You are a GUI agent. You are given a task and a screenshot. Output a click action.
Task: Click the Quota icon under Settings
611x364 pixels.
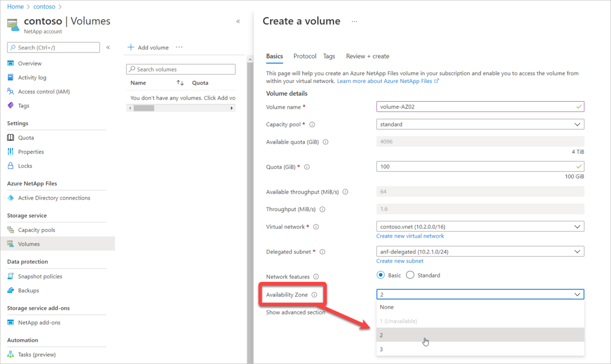(11, 138)
